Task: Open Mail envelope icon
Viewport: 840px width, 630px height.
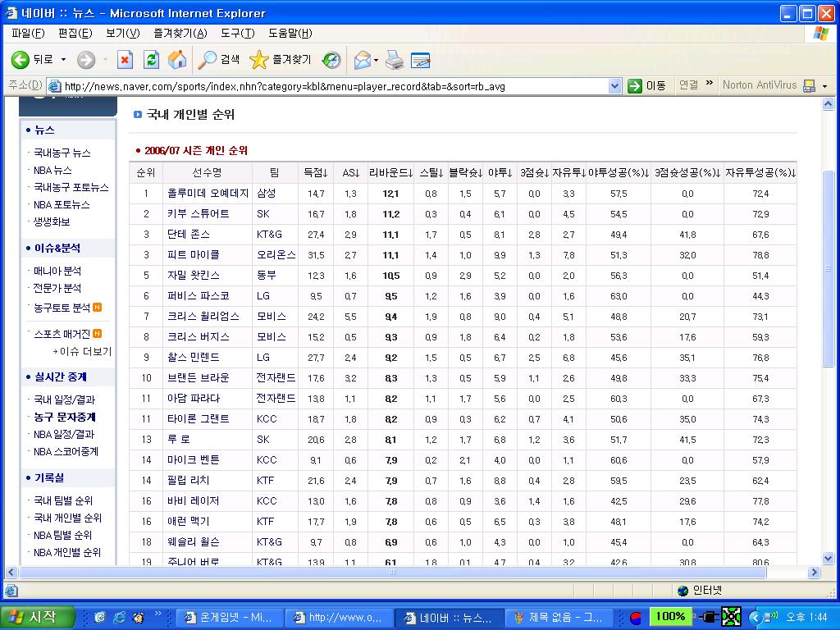Action: (x=363, y=60)
